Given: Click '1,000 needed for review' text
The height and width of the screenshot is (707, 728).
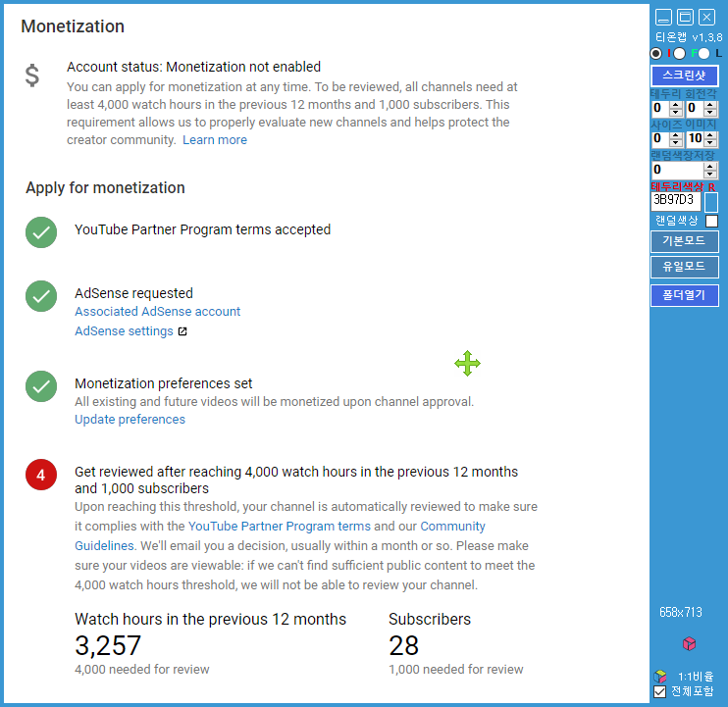Looking at the screenshot, I should click(456, 670).
